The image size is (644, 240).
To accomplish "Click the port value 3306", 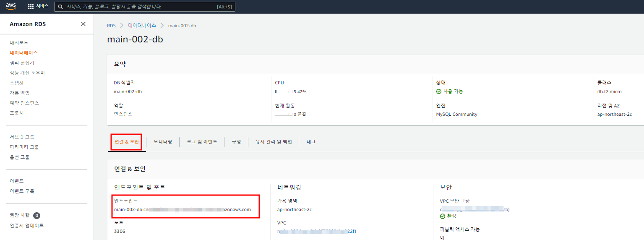I will 120,231.
